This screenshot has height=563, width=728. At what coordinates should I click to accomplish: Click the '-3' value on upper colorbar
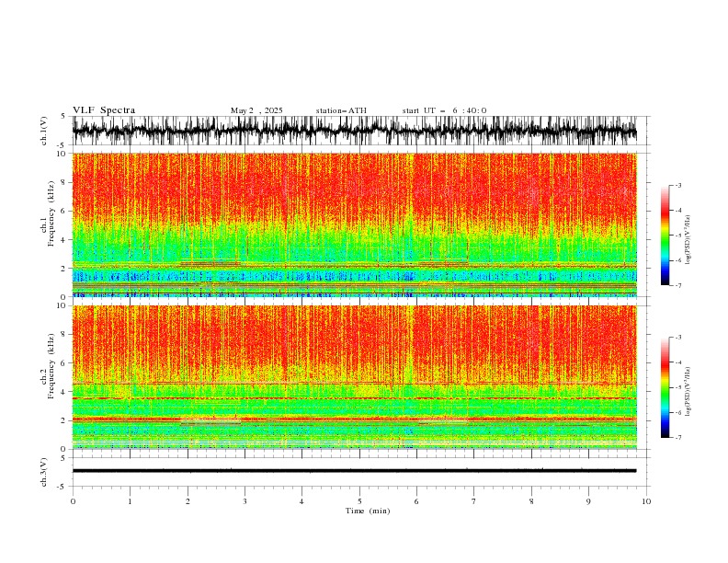[x=677, y=185]
